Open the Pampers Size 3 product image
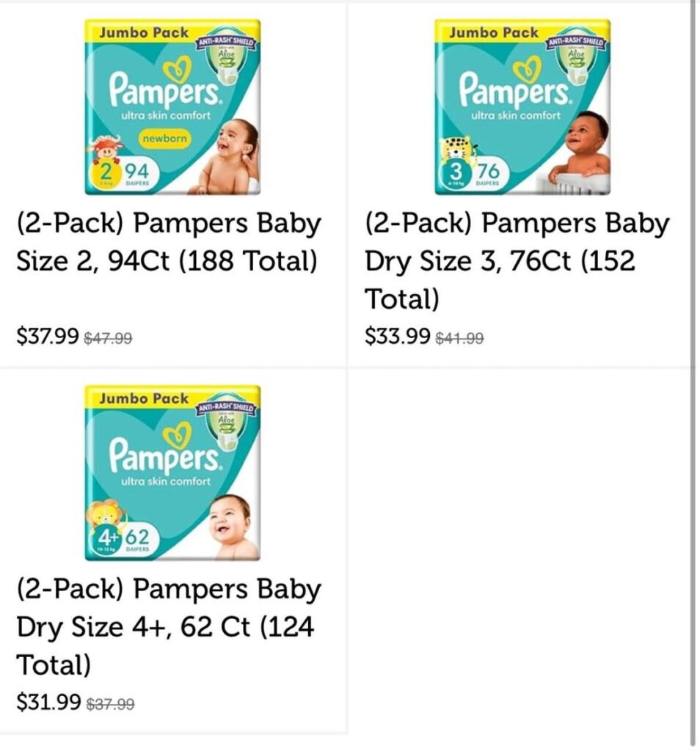The image size is (700, 751). pos(522,108)
